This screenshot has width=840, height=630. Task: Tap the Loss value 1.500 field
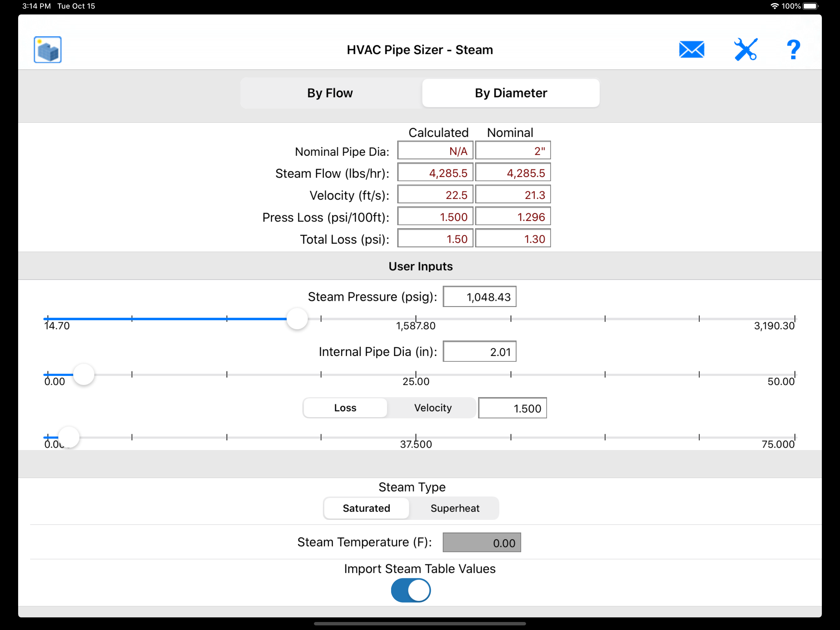tap(512, 408)
